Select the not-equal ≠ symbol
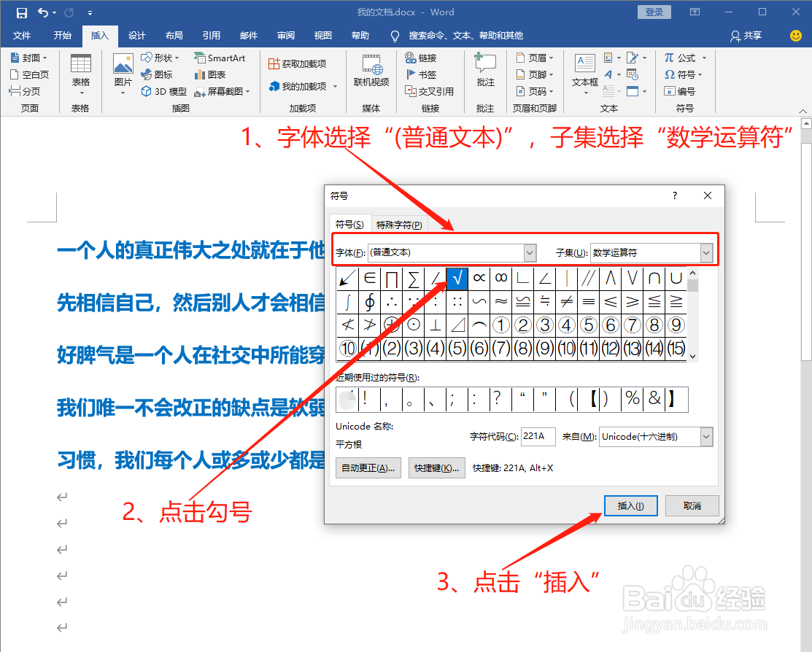The image size is (812, 652). point(567,301)
